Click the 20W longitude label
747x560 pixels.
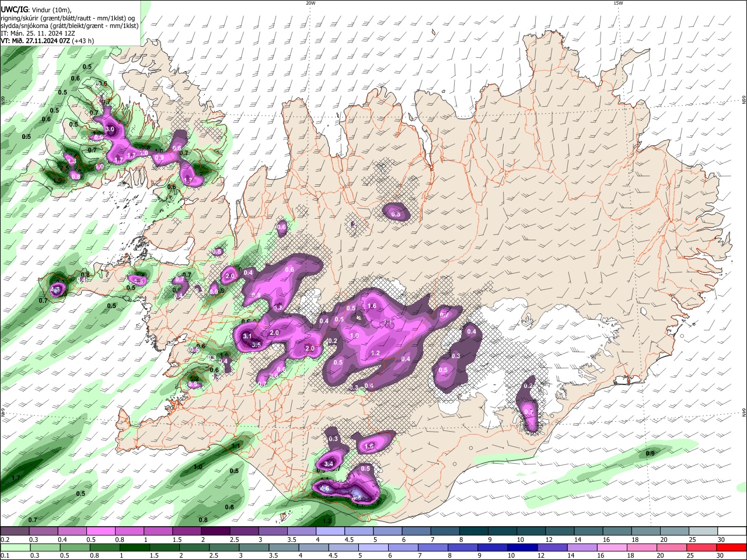click(310, 3)
